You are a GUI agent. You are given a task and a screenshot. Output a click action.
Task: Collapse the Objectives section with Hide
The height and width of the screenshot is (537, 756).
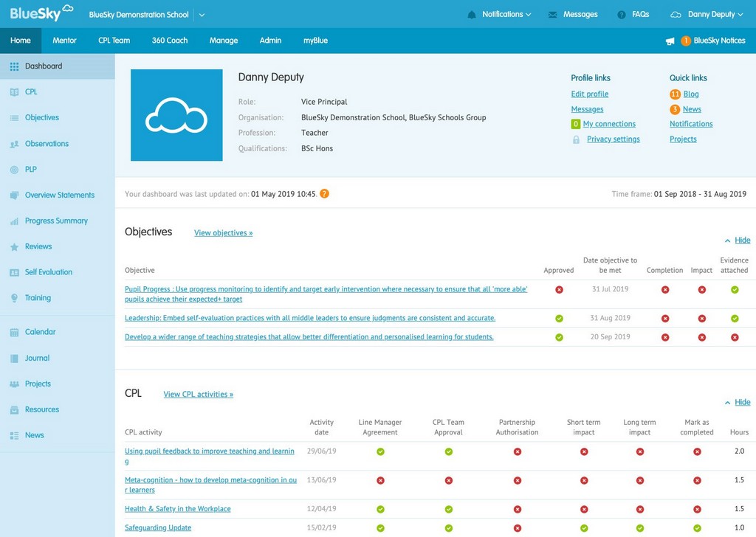coord(742,240)
